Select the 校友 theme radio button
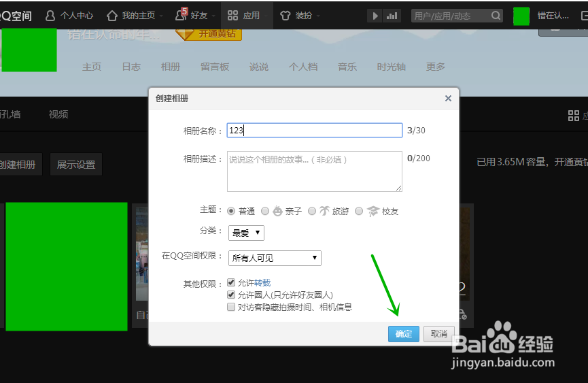588x383 pixels. [359, 211]
